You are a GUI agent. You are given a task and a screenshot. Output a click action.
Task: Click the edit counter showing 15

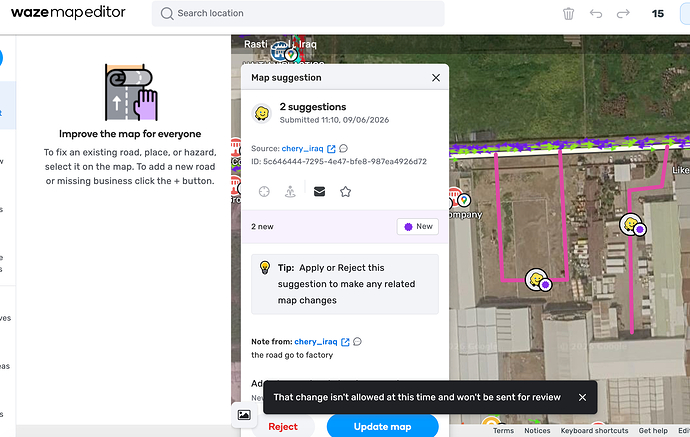657,14
